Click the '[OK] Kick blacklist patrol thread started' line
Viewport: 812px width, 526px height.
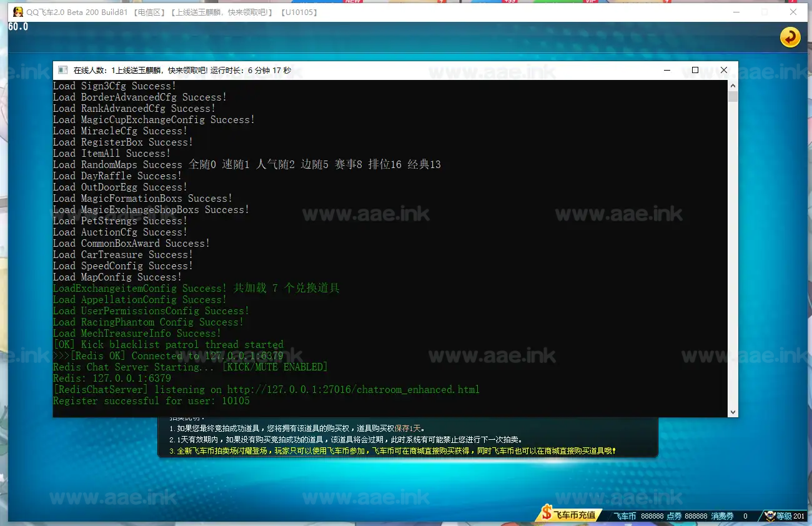tap(168, 345)
